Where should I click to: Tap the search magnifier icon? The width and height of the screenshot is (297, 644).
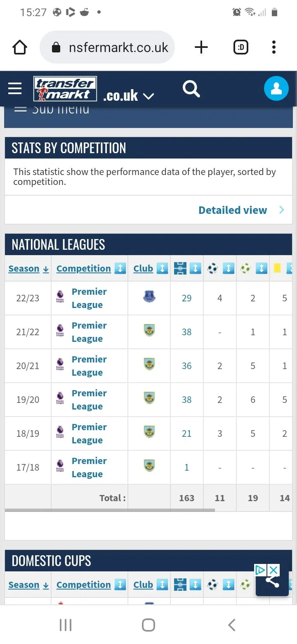[x=191, y=89]
